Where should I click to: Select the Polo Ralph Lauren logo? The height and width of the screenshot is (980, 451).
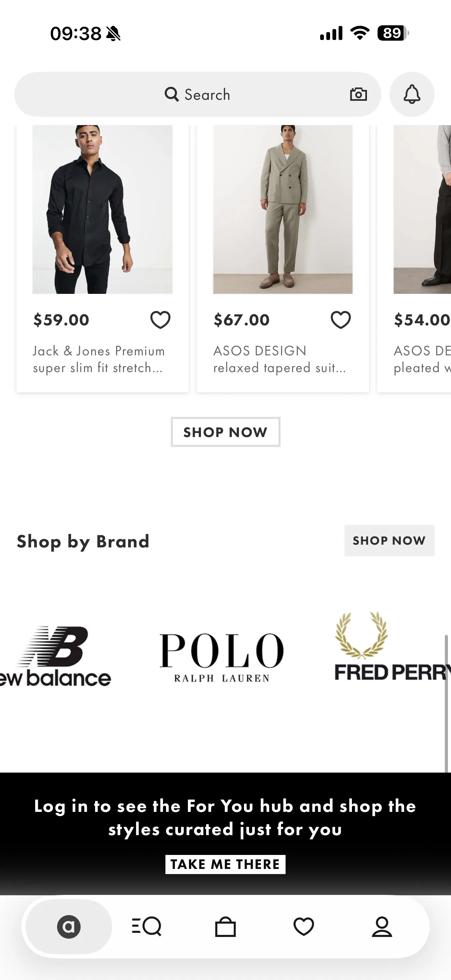222,657
